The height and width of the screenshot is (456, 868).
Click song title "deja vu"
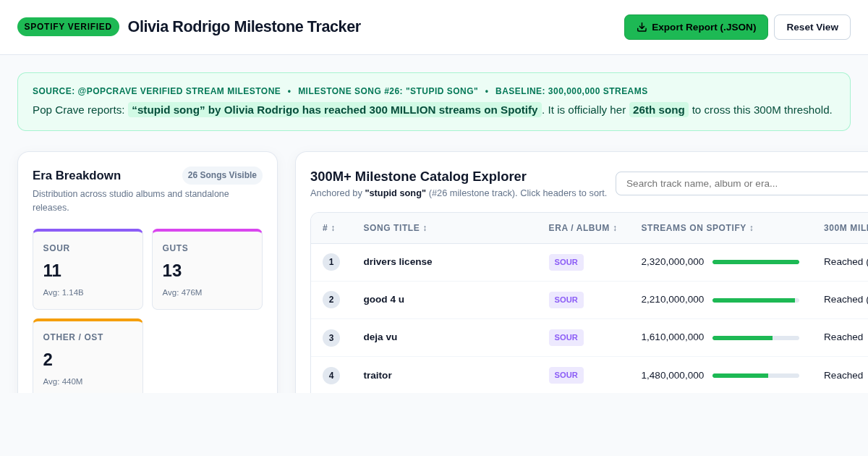click(380, 337)
